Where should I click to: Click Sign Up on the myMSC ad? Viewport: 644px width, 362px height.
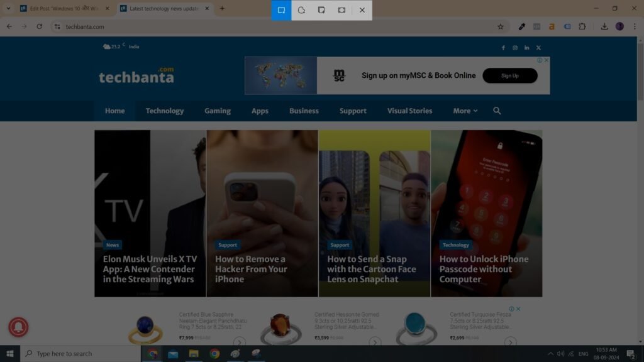tap(509, 75)
